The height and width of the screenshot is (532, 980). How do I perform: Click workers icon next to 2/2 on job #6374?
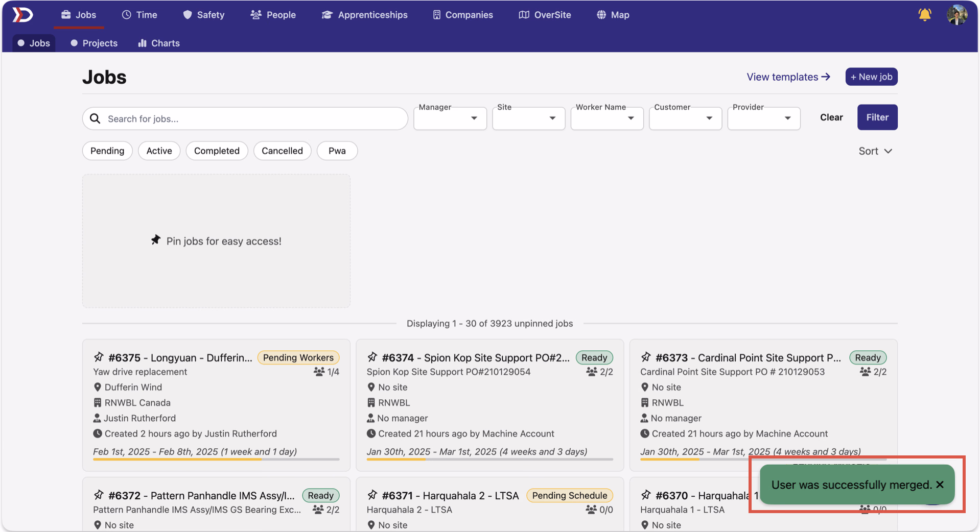click(x=592, y=372)
